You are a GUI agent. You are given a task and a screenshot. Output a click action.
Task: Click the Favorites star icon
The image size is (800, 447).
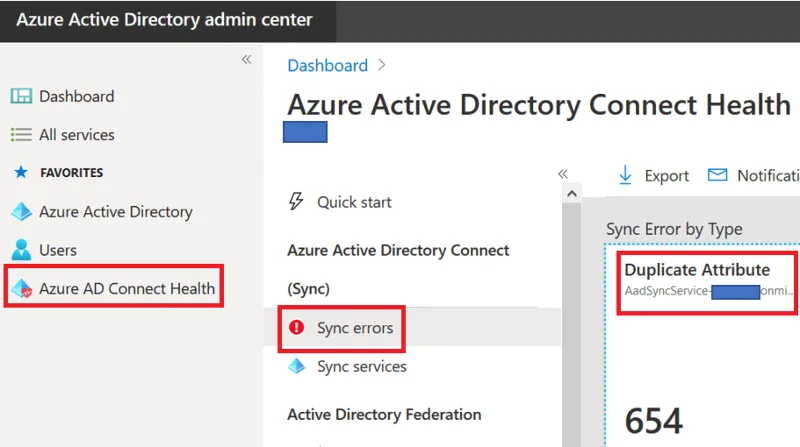point(21,172)
